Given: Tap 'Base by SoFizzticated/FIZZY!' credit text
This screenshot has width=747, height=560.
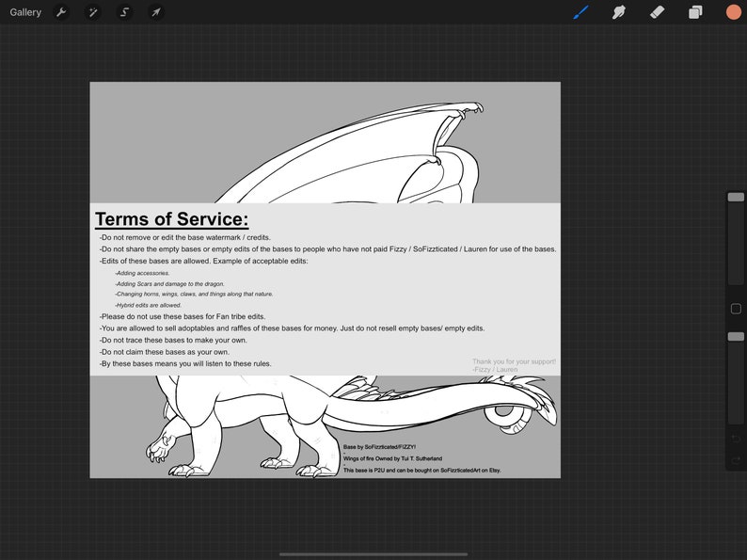Looking at the screenshot, I should point(379,447).
